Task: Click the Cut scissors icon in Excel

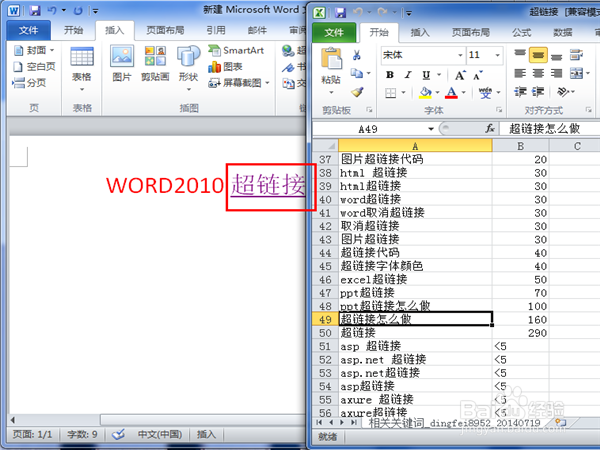Action: click(x=357, y=55)
